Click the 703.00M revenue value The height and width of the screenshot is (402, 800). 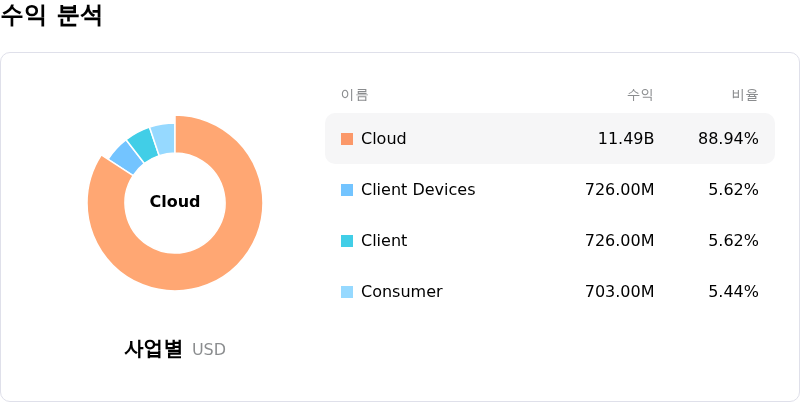click(619, 292)
